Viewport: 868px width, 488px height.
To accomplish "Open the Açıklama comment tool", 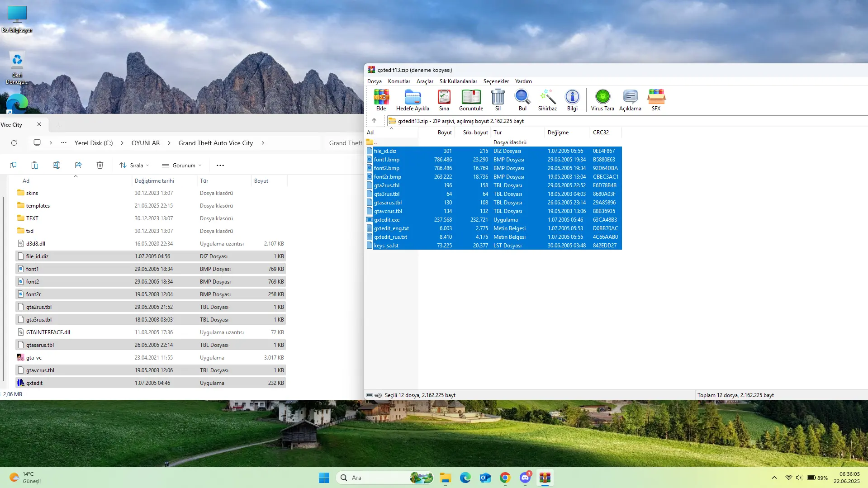I will tap(630, 100).
